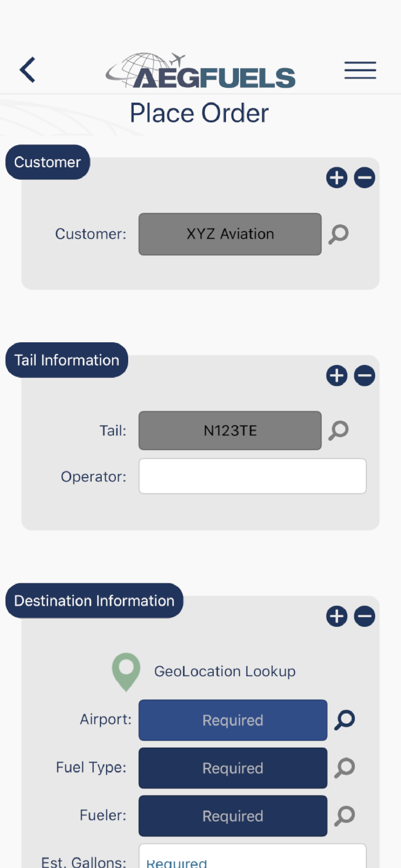The height and width of the screenshot is (868, 401).
Task: Open the hamburger menu
Action: pos(360,70)
